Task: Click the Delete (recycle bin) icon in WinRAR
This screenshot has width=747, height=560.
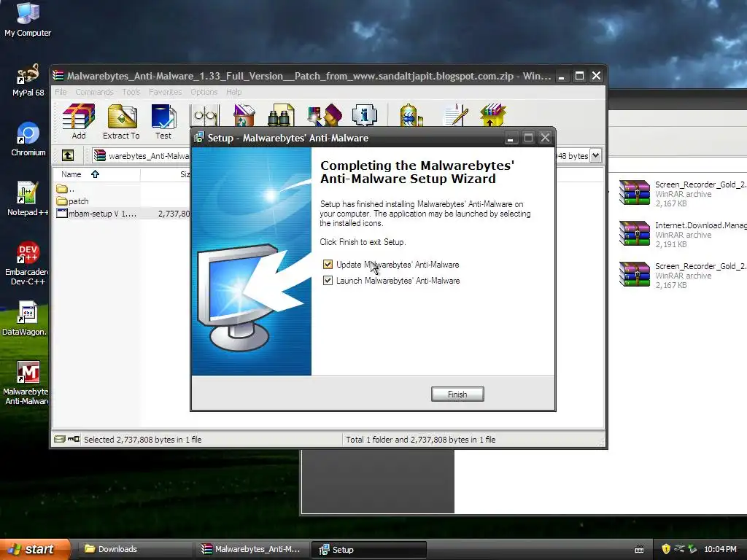Action: pos(244,116)
